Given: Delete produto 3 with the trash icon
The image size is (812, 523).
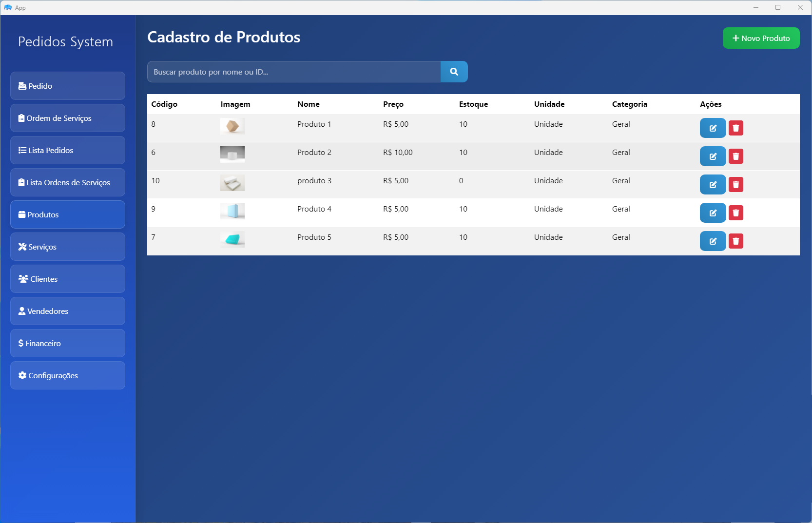Looking at the screenshot, I should [735, 185].
